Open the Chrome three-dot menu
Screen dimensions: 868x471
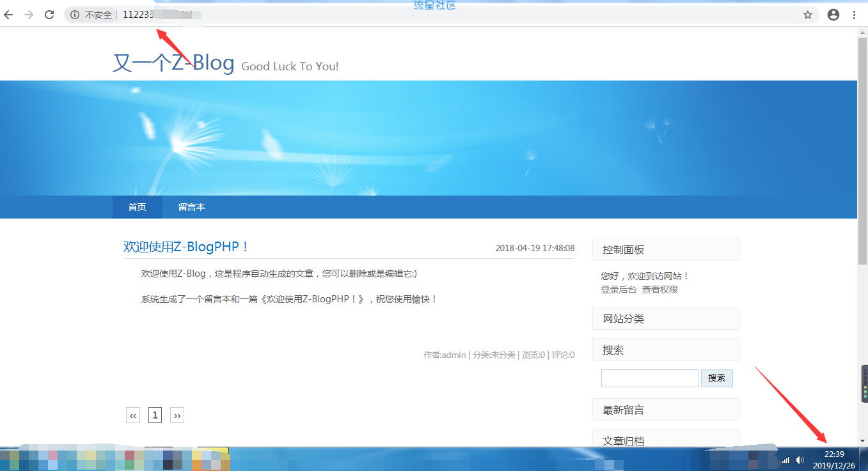tap(855, 15)
